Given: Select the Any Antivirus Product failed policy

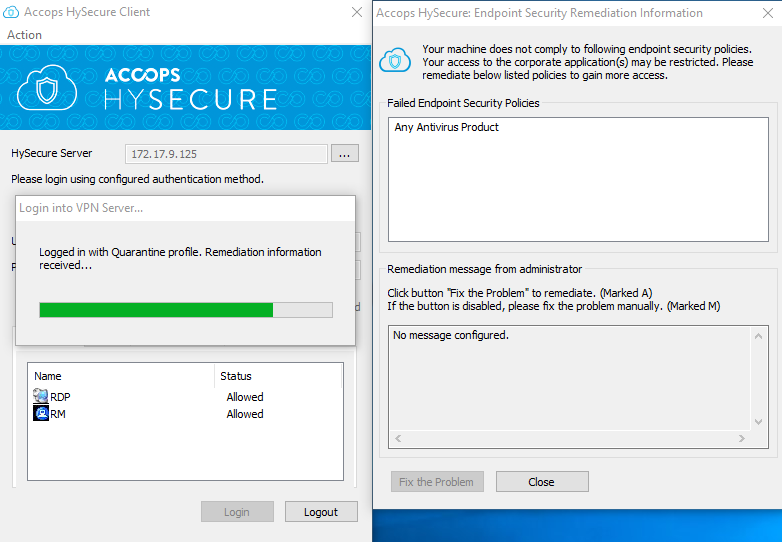Looking at the screenshot, I should [446, 127].
